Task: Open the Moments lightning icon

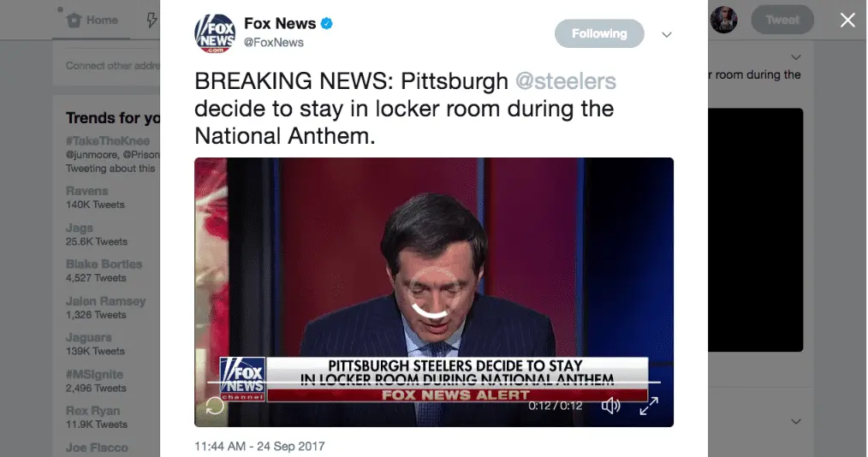Action: pyautogui.click(x=152, y=21)
